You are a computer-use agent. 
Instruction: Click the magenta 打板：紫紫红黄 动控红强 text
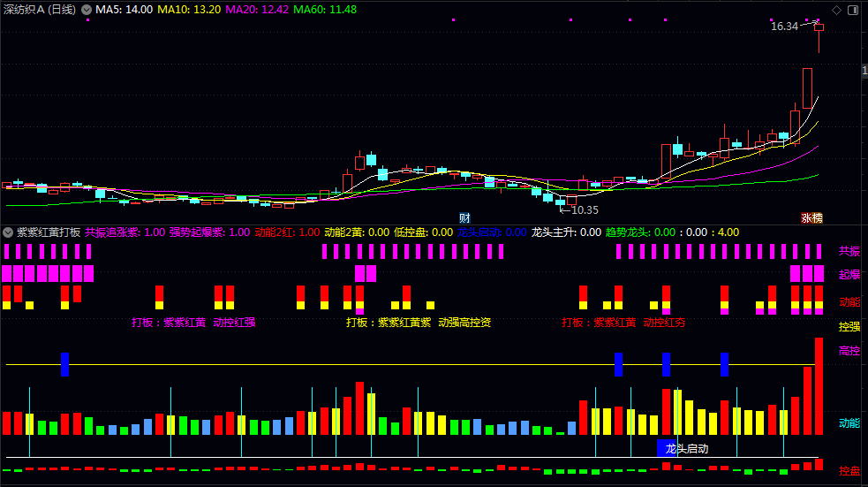[x=193, y=323]
